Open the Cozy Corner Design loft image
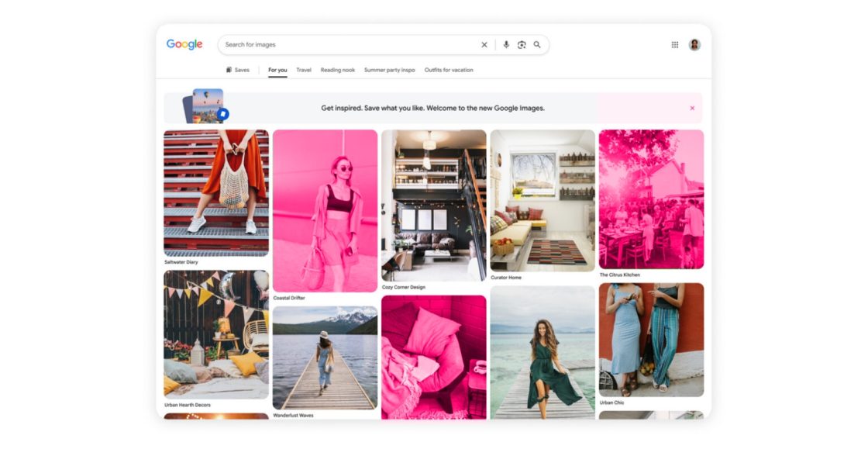868x456 pixels. click(x=434, y=206)
